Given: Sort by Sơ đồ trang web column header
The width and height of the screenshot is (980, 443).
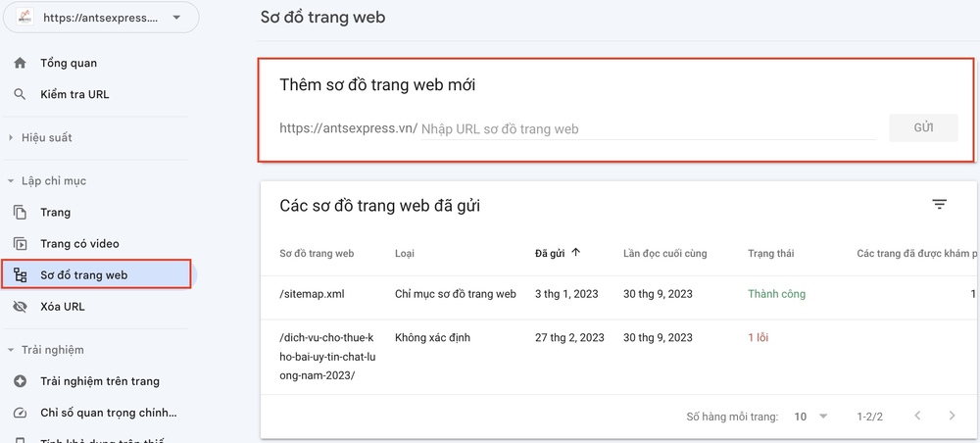Looking at the screenshot, I should [317, 253].
